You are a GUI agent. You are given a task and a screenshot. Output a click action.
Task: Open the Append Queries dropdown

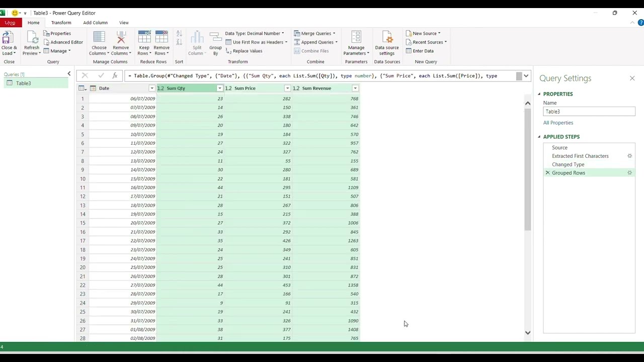315,42
